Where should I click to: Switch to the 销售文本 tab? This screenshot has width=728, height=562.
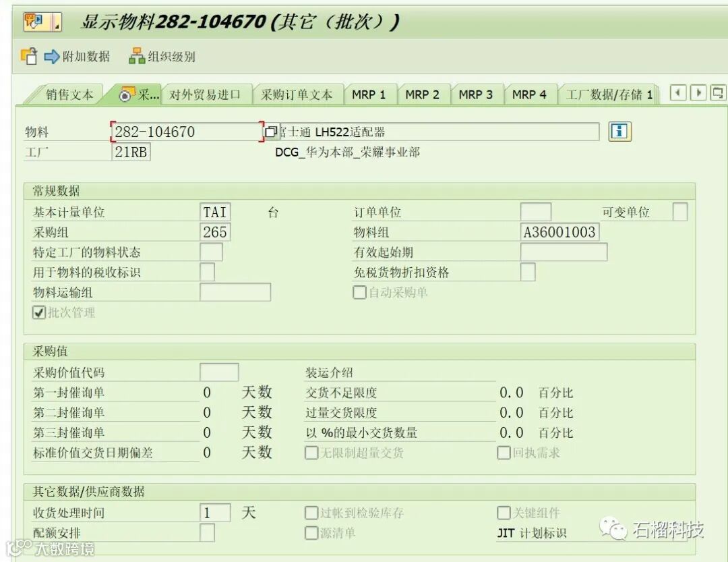point(69,95)
